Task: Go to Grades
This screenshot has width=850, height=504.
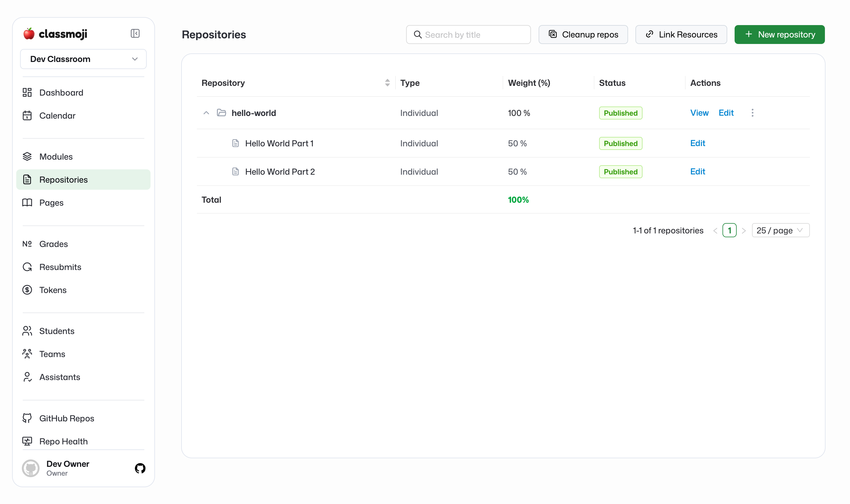Action: point(83,244)
